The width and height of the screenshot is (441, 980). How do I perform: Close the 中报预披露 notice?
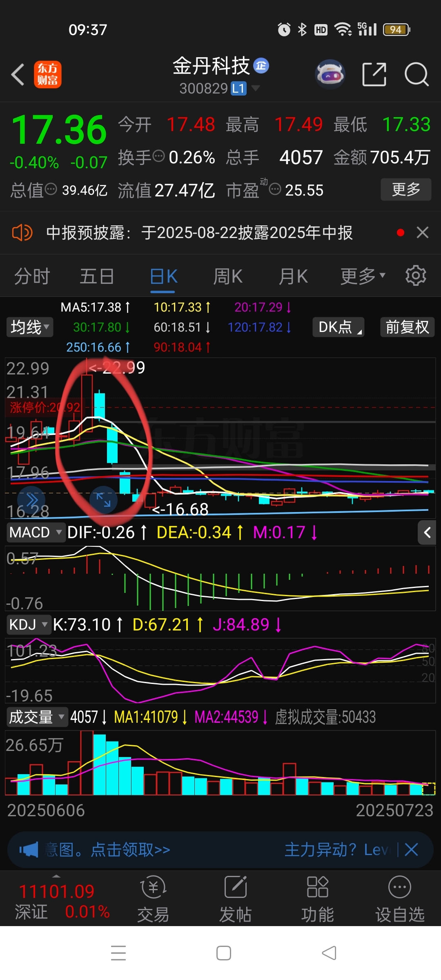[x=423, y=232]
